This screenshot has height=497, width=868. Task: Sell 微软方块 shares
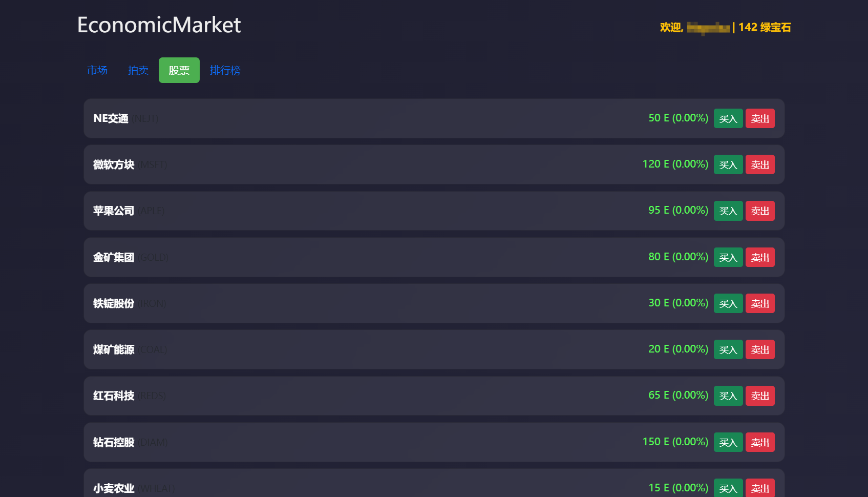tap(760, 164)
